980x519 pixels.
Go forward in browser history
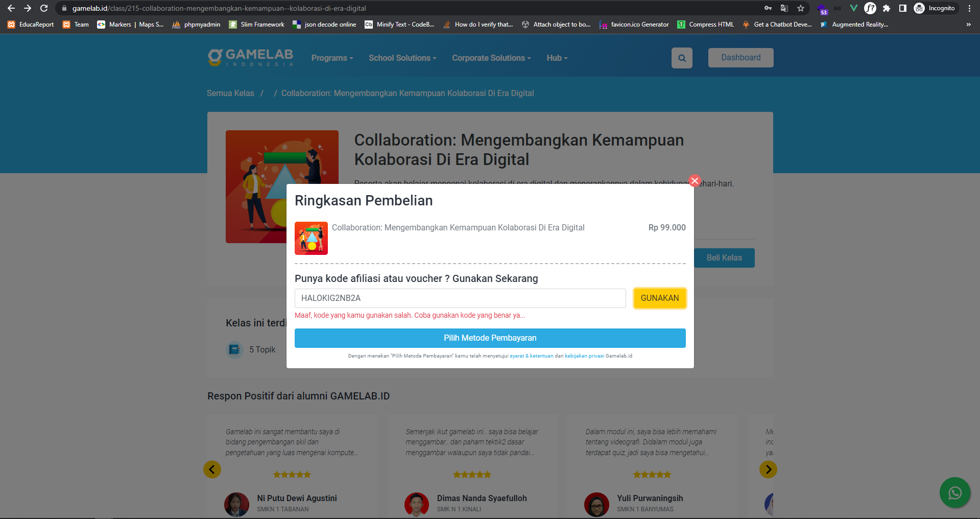tap(28, 8)
